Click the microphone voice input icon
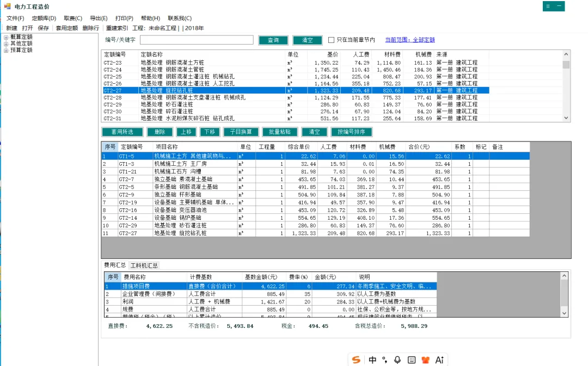The height and width of the screenshot is (366, 588). click(397, 360)
